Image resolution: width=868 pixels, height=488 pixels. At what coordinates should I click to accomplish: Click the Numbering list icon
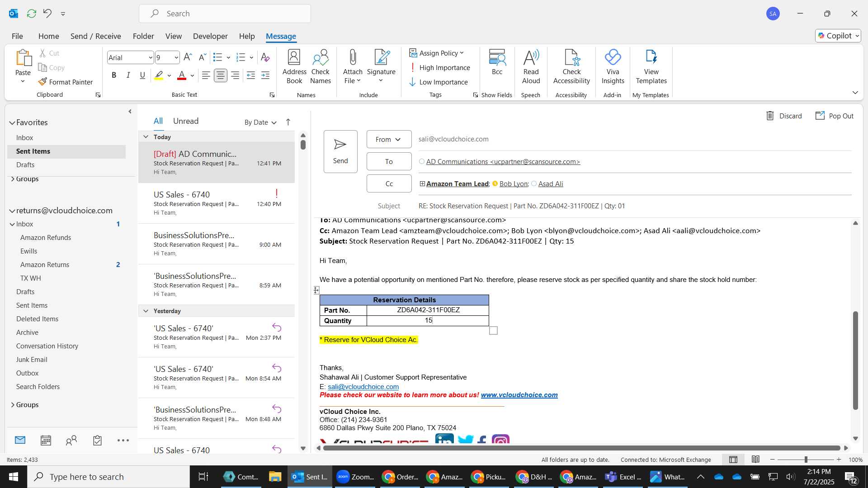[x=241, y=57]
